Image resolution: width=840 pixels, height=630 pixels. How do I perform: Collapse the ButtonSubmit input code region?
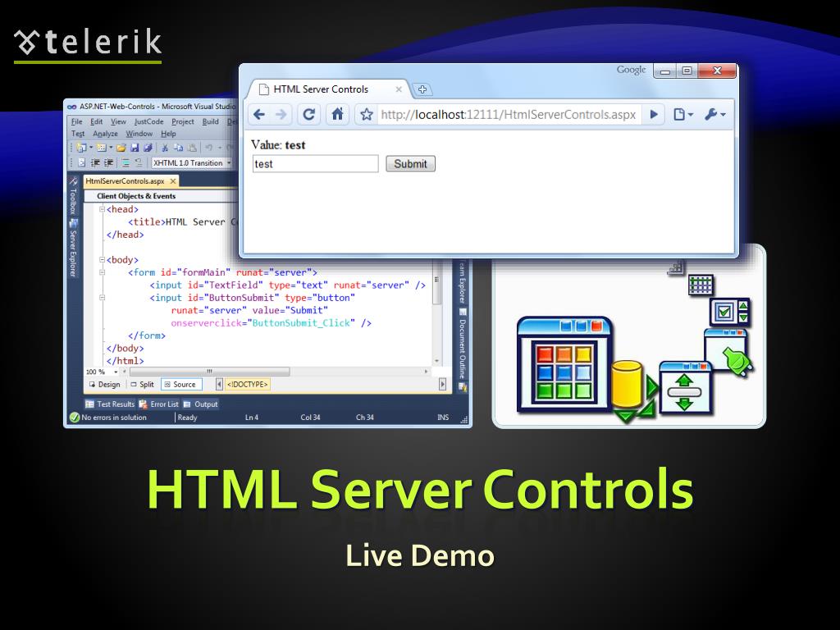point(102,297)
